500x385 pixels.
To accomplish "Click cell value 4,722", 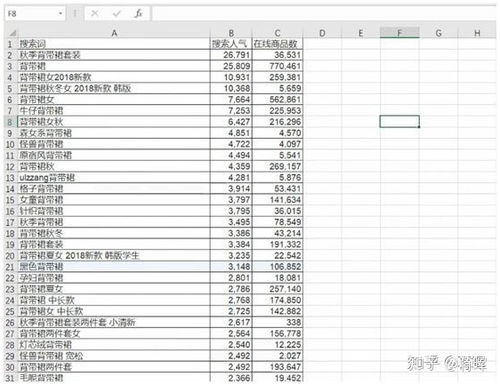I will pos(231,144).
